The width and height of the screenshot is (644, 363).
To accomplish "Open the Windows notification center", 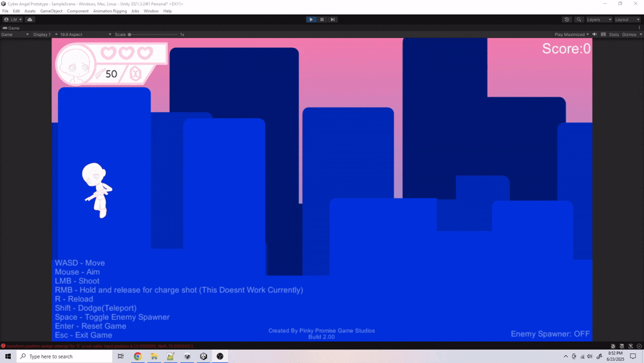I will coord(633,357).
